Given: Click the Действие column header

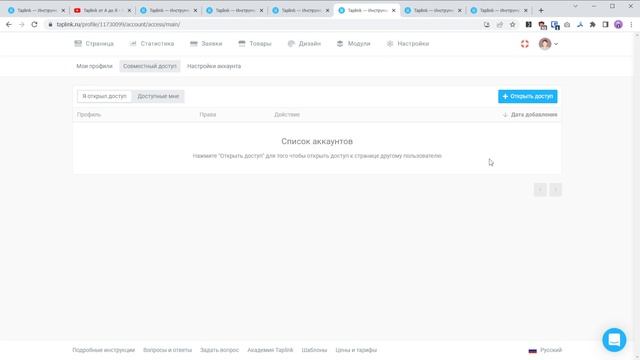Looking at the screenshot, I should pos(287,115).
